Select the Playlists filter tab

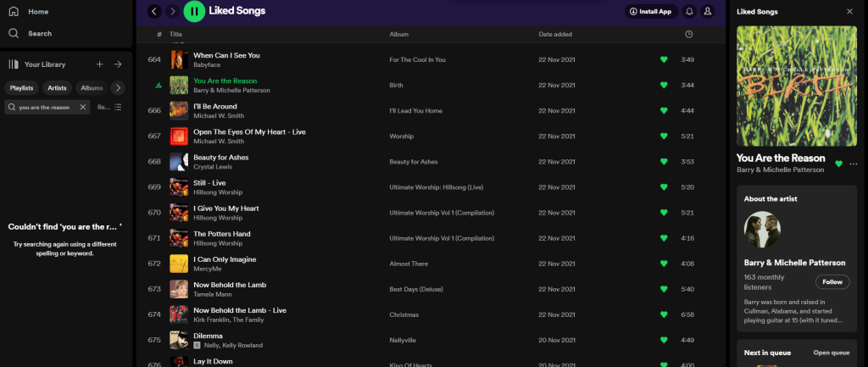22,87
